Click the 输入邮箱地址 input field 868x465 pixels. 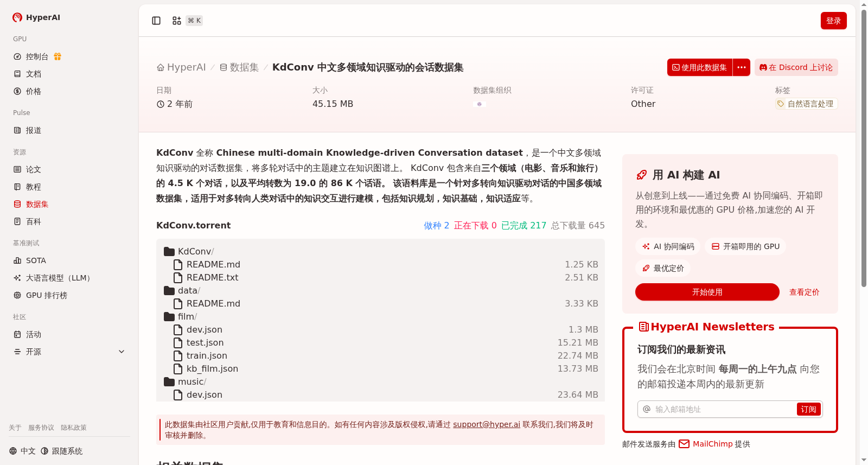coord(723,409)
